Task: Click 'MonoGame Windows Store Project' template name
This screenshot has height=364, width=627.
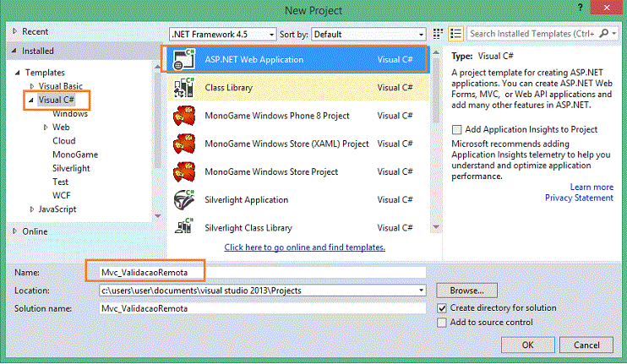Action: coord(271,171)
